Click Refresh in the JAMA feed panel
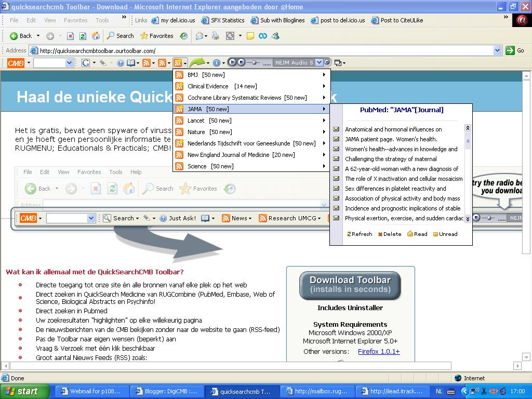532x399 pixels. click(360, 234)
